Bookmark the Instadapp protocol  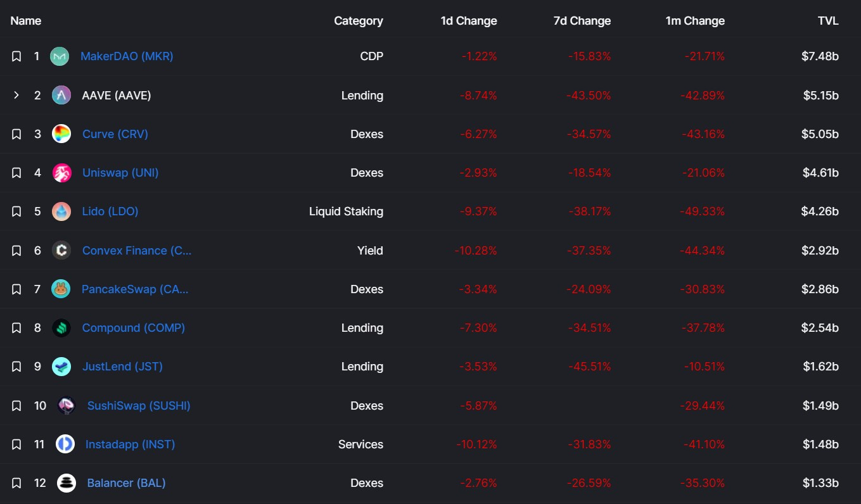[16, 444]
